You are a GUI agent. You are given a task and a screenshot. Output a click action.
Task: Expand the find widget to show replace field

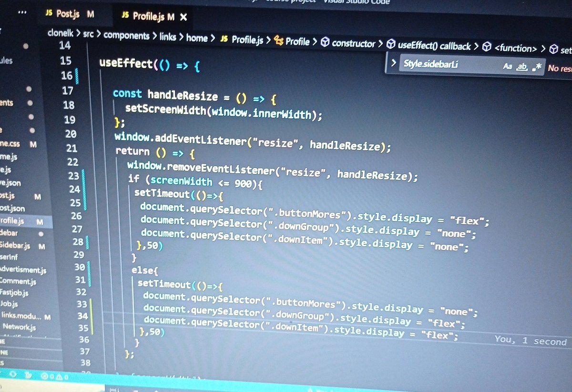click(x=395, y=63)
